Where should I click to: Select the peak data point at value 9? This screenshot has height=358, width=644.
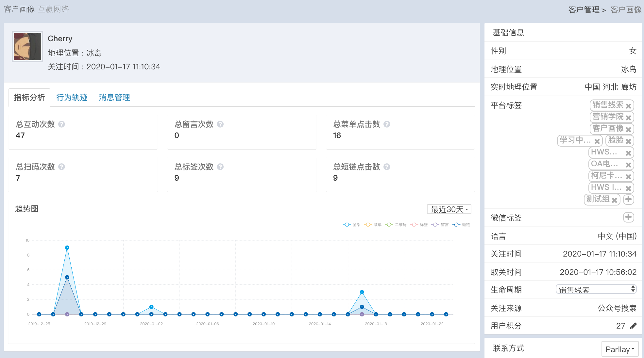[x=67, y=248]
